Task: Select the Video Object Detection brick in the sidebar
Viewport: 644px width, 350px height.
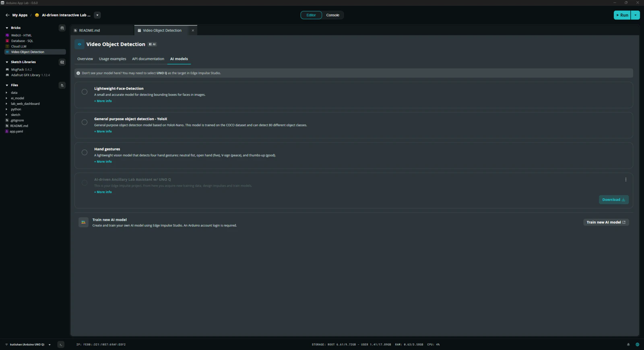Action: click(x=35, y=52)
